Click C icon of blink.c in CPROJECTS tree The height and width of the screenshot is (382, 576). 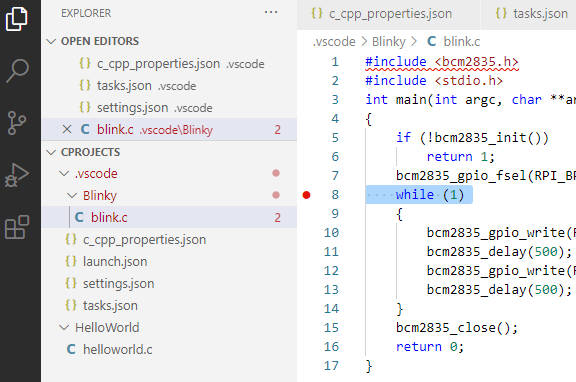pyautogui.click(x=79, y=217)
